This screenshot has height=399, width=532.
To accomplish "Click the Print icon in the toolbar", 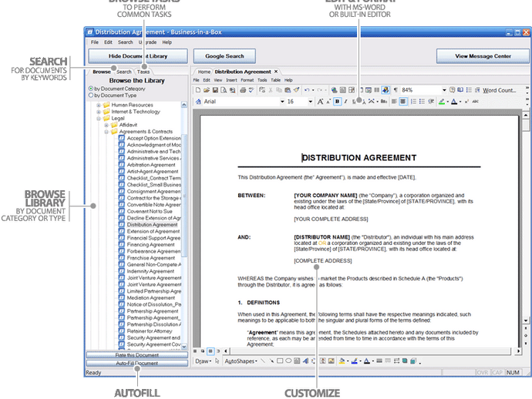I will pyautogui.click(x=243, y=90).
